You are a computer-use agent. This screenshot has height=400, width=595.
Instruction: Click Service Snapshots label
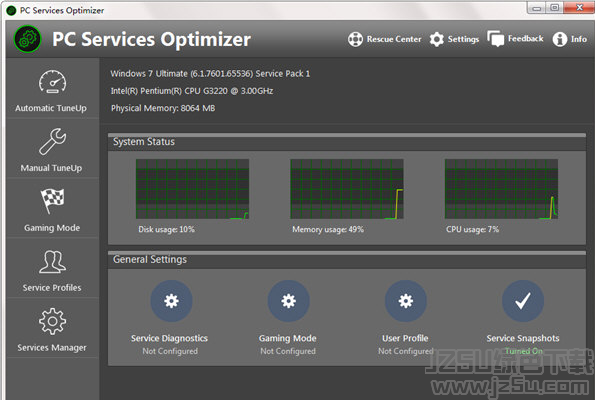click(x=523, y=338)
